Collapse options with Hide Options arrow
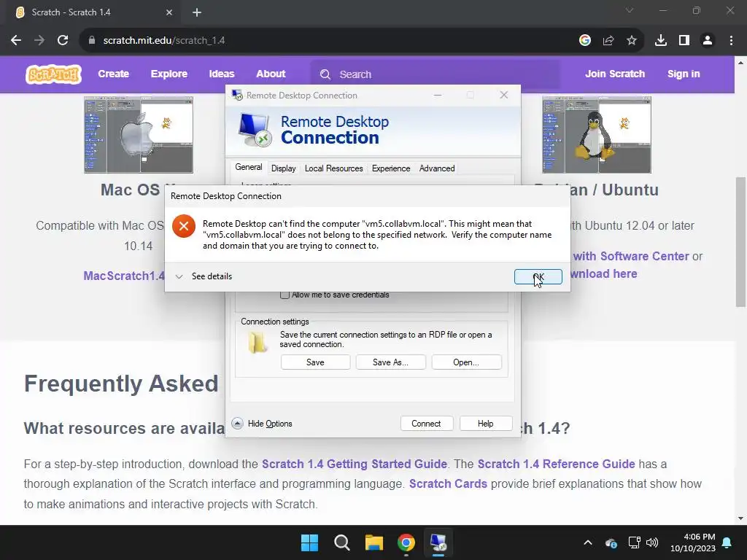The width and height of the screenshot is (747, 560). pyautogui.click(x=237, y=424)
